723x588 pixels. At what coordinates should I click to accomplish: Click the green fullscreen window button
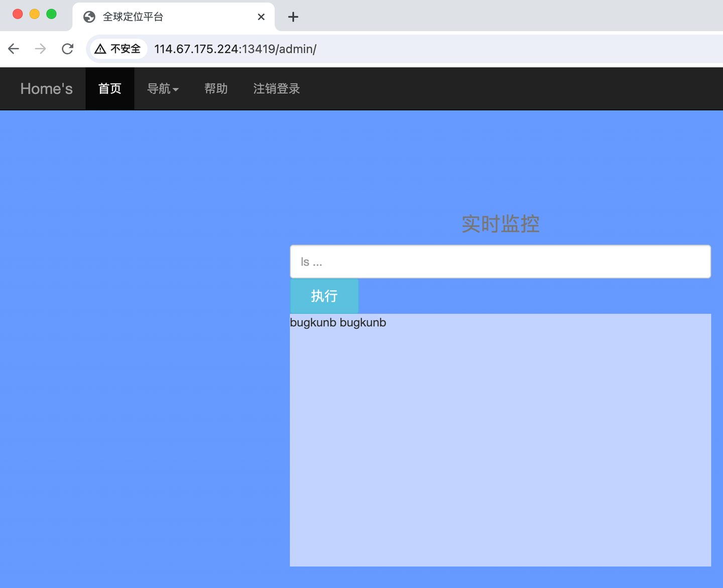51,14
